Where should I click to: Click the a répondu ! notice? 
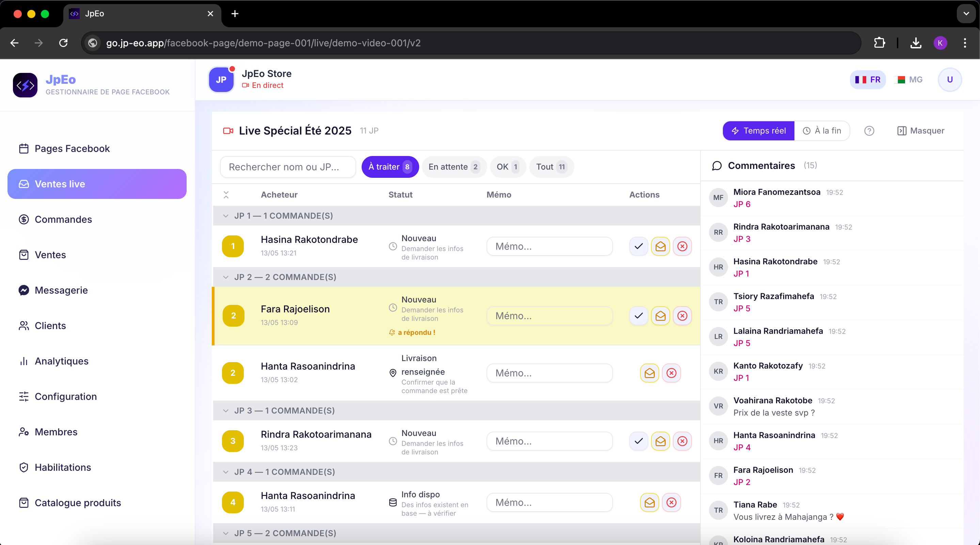point(412,332)
